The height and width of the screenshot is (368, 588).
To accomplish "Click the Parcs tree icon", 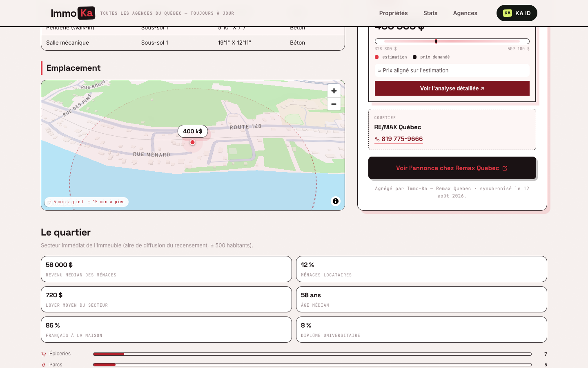I will coord(44,365).
